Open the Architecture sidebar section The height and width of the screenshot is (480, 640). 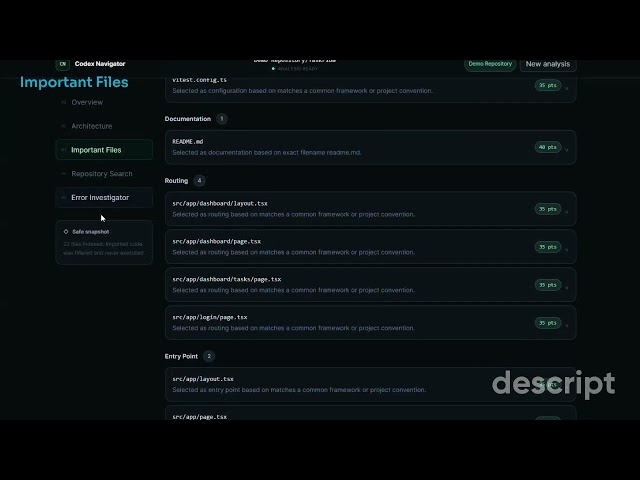[x=91, y=126]
